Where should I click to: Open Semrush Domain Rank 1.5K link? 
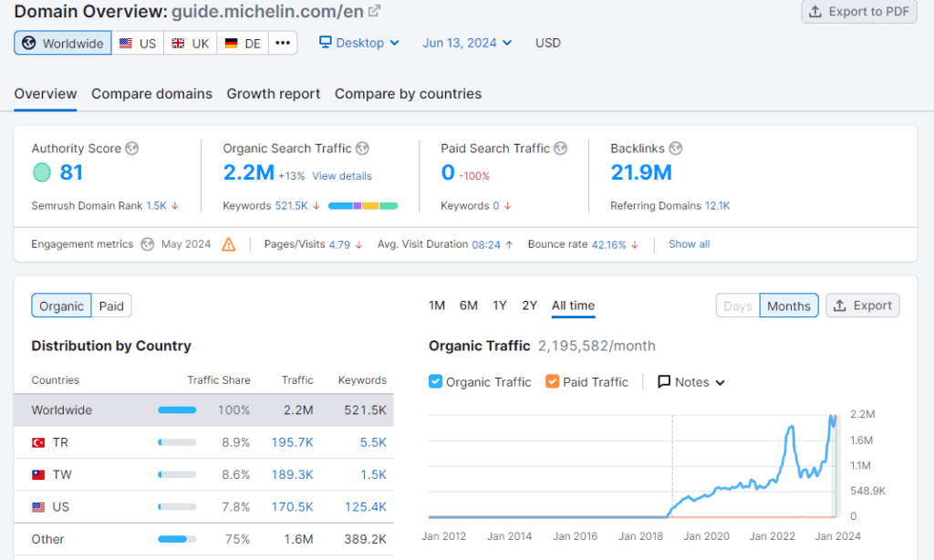point(157,205)
